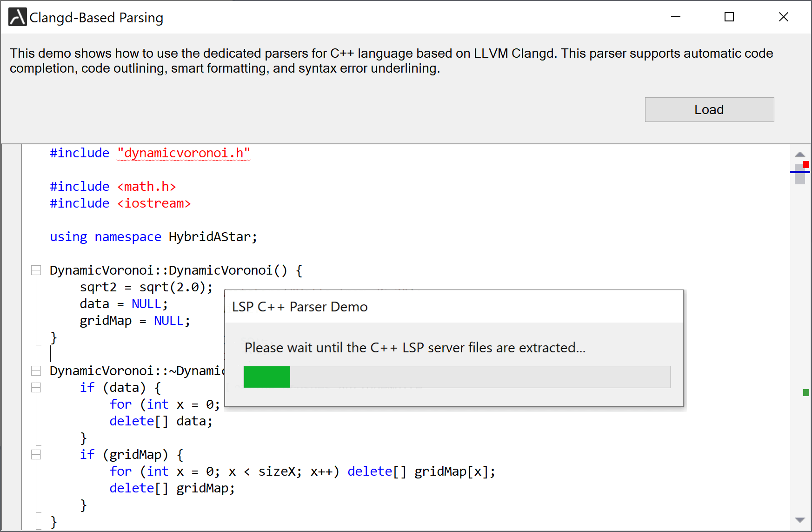Collapse the DynamicVoronoi constructor code block
Image resolution: width=812 pixels, height=532 pixels.
point(36,270)
